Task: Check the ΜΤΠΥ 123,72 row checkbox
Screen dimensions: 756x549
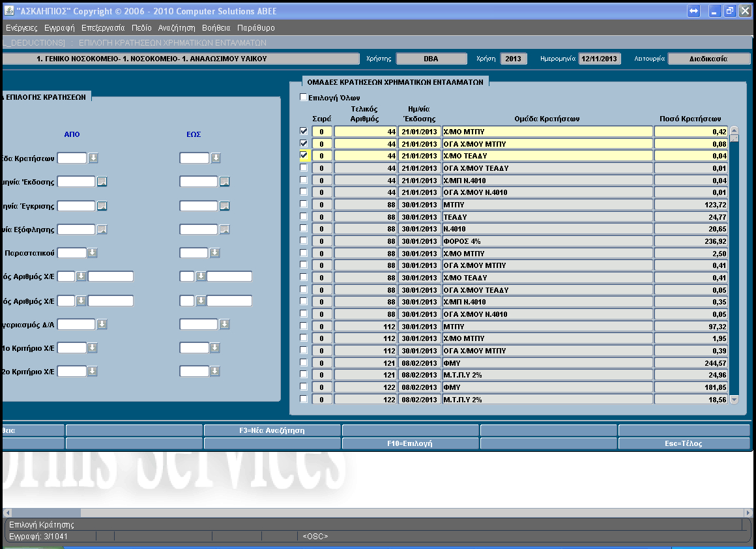Action: [303, 204]
